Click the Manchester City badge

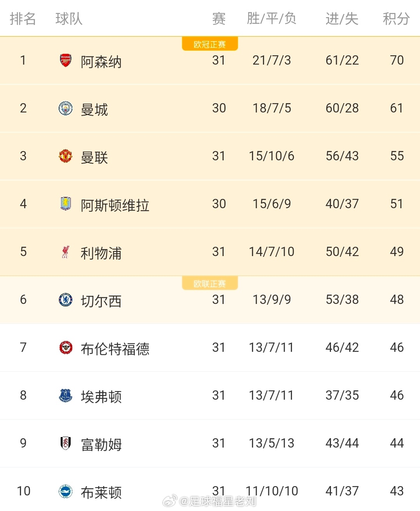click(66, 108)
